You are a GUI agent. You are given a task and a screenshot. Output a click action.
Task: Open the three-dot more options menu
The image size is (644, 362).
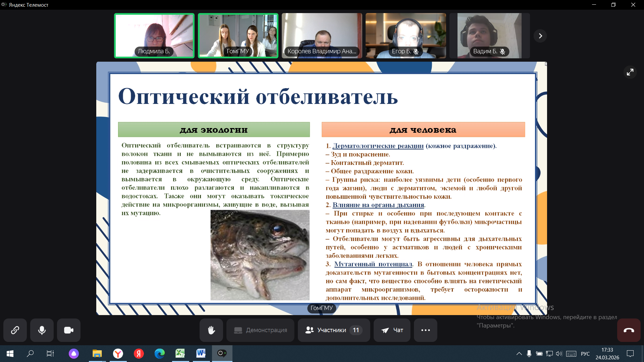[x=426, y=330]
